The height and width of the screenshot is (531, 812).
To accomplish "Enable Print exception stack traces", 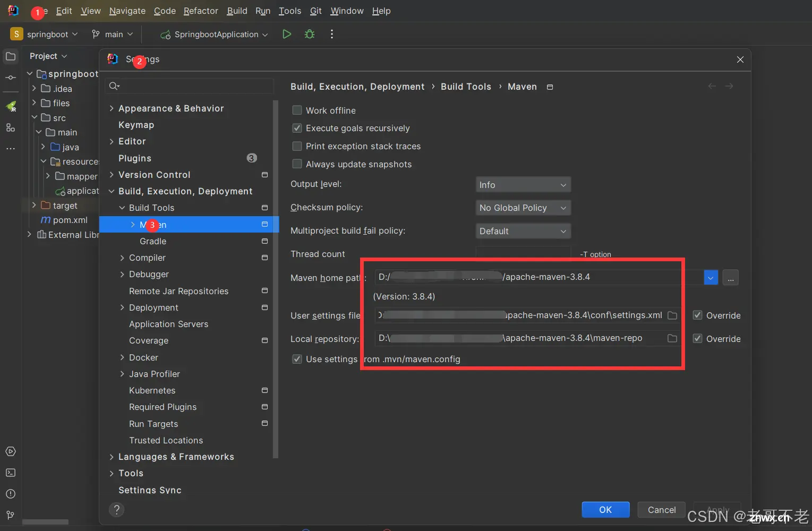I will pyautogui.click(x=297, y=146).
